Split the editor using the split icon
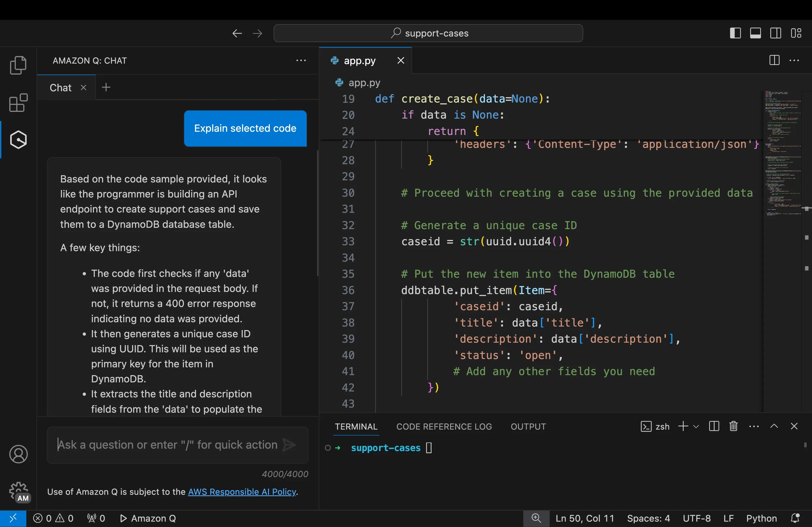812x527 pixels. click(774, 60)
